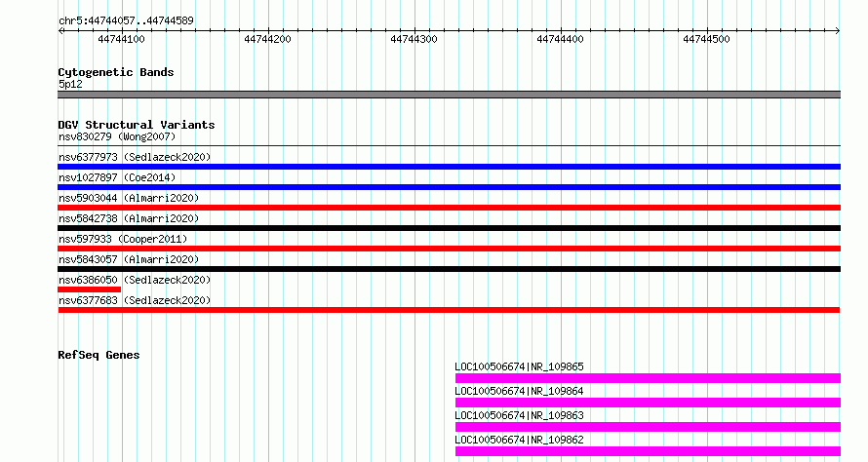Image resolution: width=868 pixels, height=462 pixels.
Task: Select the magenta NR_109863 gene bar
Action: click(648, 427)
